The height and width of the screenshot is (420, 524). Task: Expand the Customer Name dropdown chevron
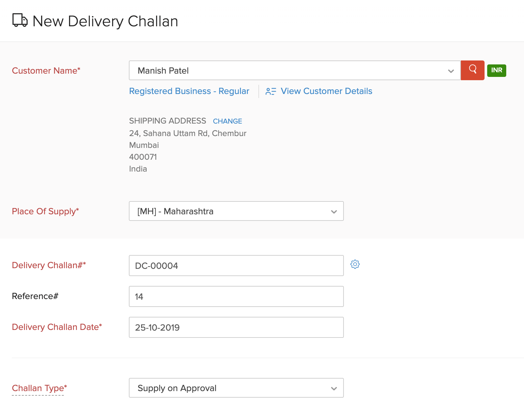[451, 71]
